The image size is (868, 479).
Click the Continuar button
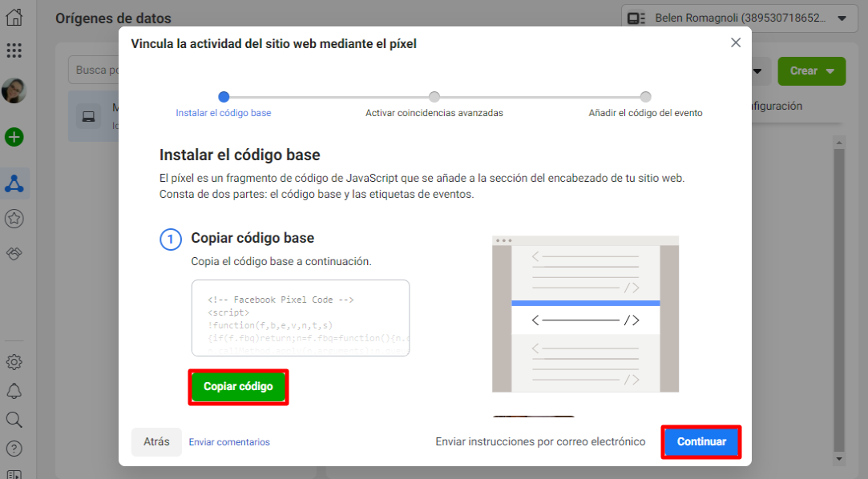pyautogui.click(x=701, y=442)
